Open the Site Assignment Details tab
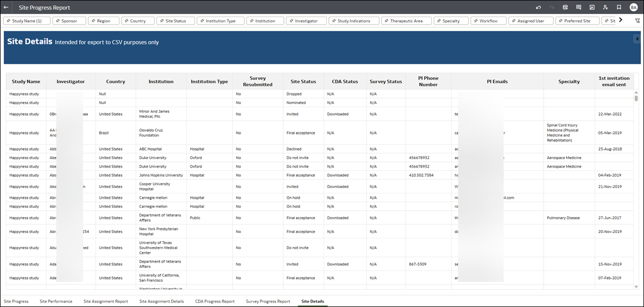 tap(161, 301)
